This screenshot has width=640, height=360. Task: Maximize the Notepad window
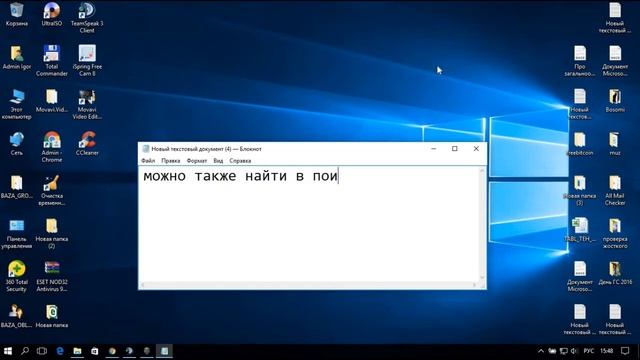[x=455, y=149]
